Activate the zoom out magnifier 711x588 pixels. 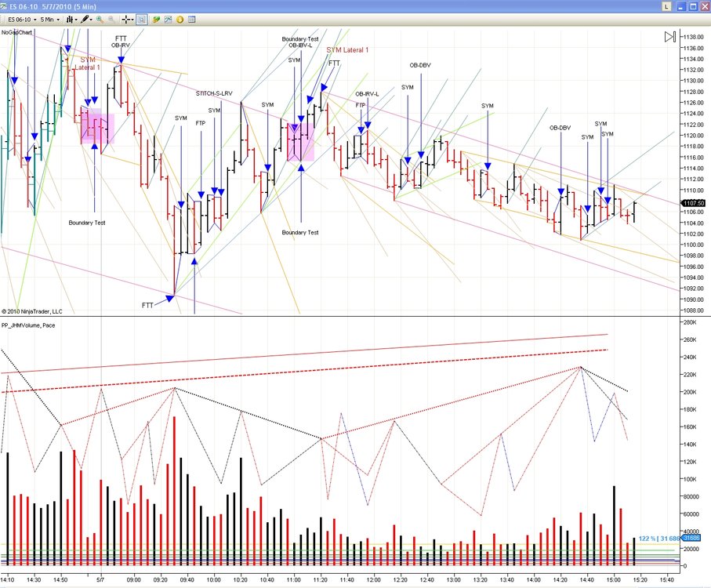pos(111,20)
